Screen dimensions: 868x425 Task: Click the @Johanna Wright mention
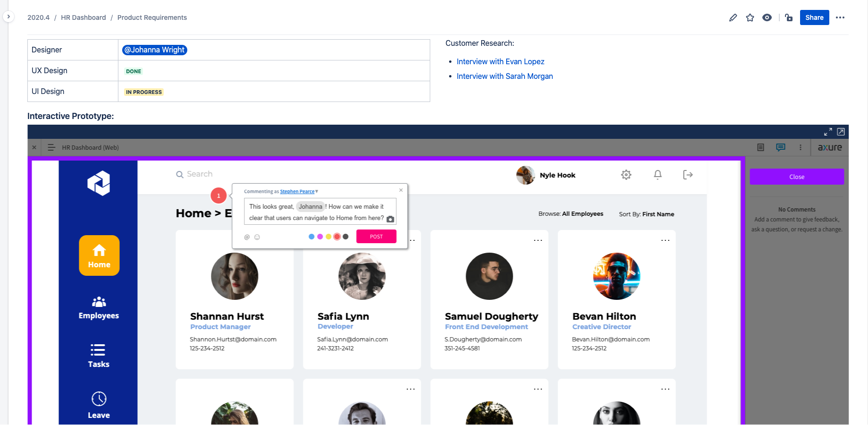pyautogui.click(x=155, y=50)
